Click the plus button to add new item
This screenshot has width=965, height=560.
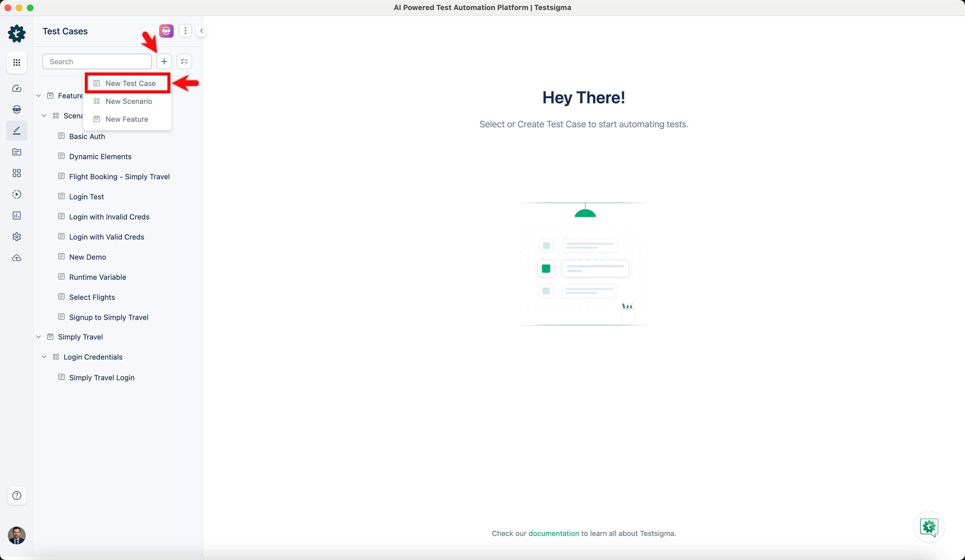(164, 61)
